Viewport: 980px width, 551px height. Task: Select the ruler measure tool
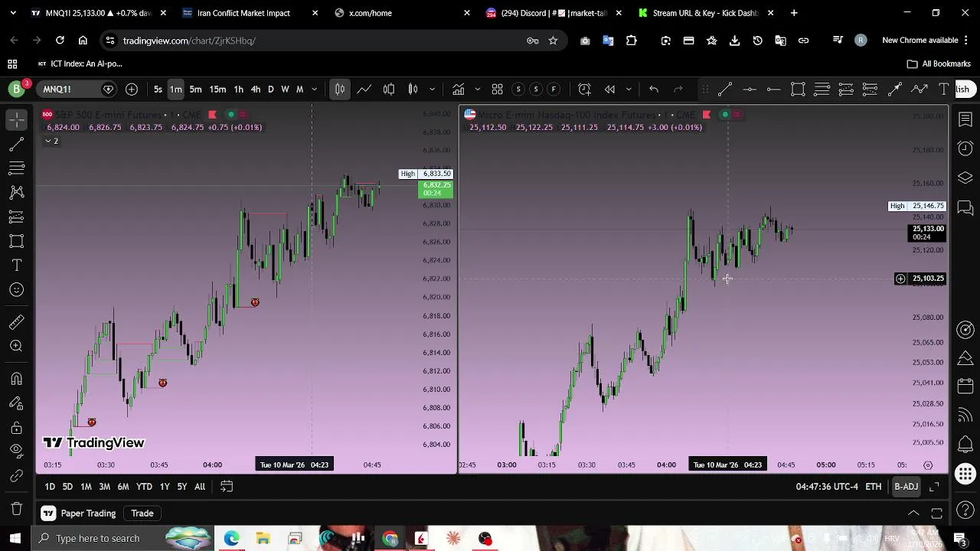click(x=16, y=322)
